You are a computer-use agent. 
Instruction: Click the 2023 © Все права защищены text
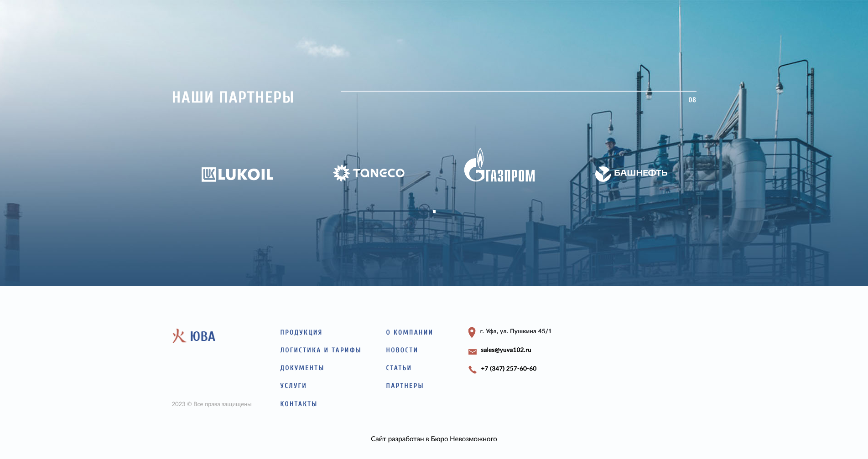212,404
